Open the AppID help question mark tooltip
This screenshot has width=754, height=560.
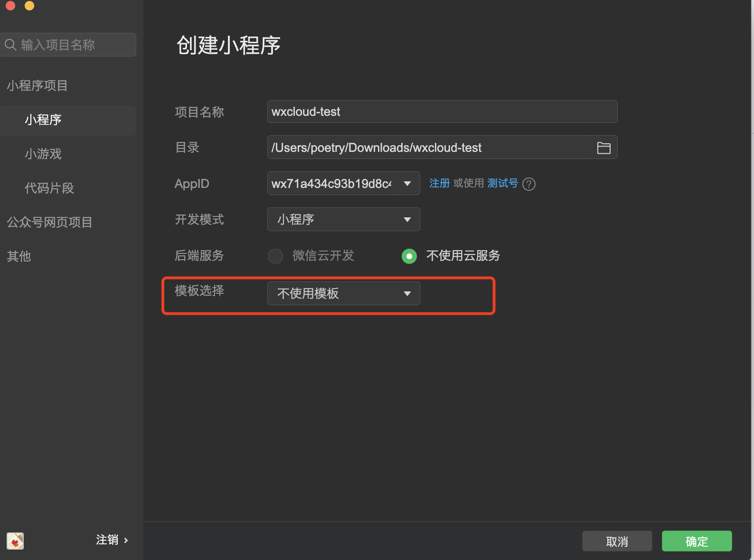coord(529,184)
